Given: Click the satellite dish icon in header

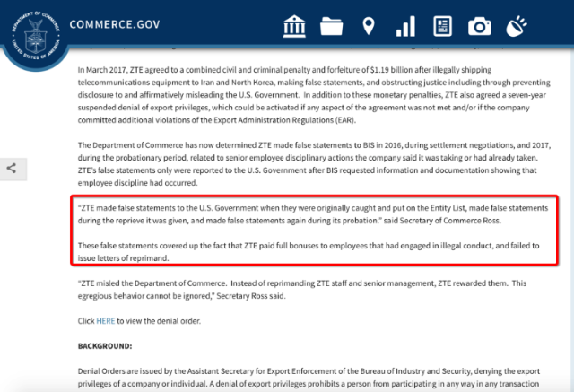Looking at the screenshot, I should coord(517,26).
